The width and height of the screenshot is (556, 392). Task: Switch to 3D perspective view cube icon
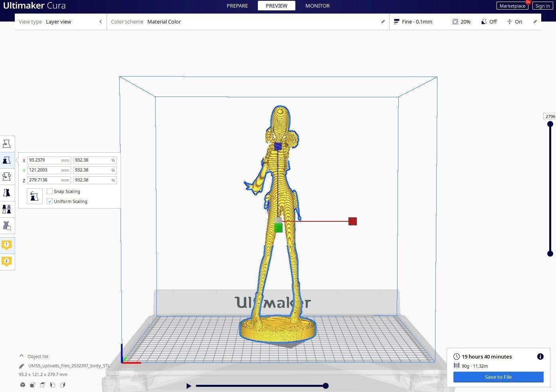23,385
